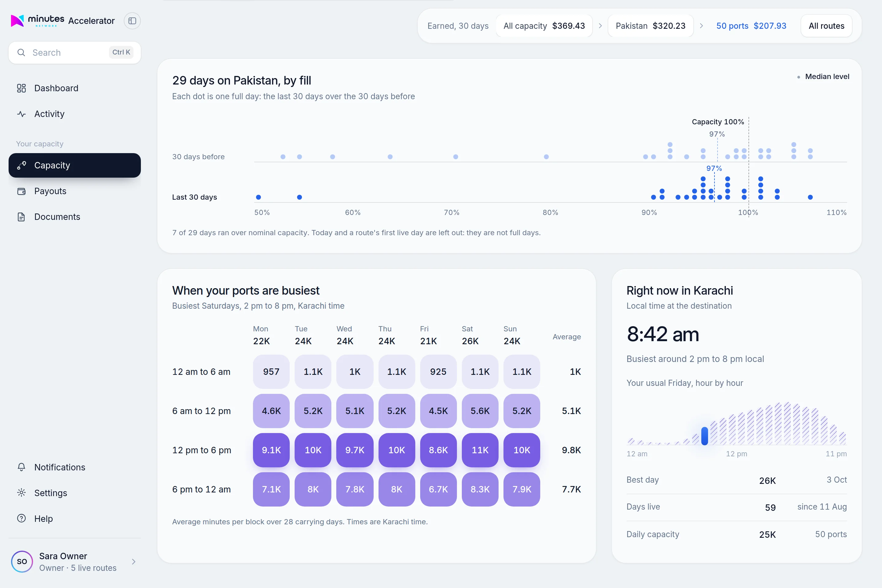Viewport: 882px width, 588px height.
Task: Open the Settings page label
Action: [x=51, y=493]
